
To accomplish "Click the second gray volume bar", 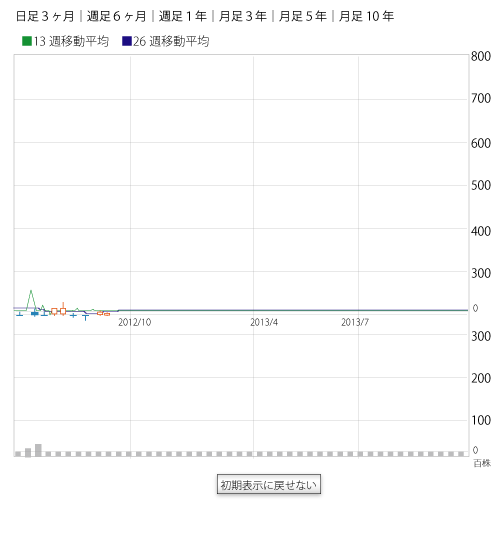I will pyautogui.click(x=28, y=452).
